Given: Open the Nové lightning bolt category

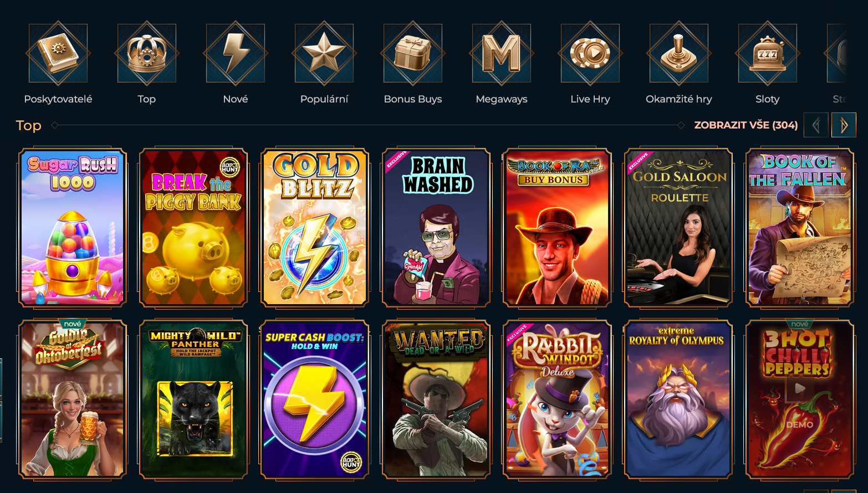Looking at the screenshot, I should 236,54.
